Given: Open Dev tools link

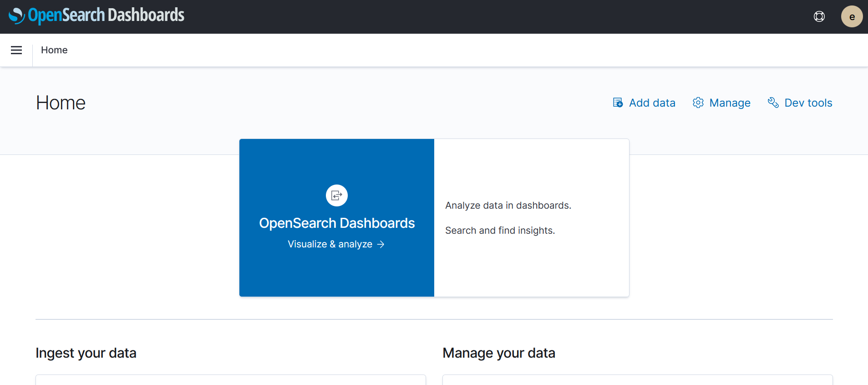Looking at the screenshot, I should pyautogui.click(x=800, y=103).
